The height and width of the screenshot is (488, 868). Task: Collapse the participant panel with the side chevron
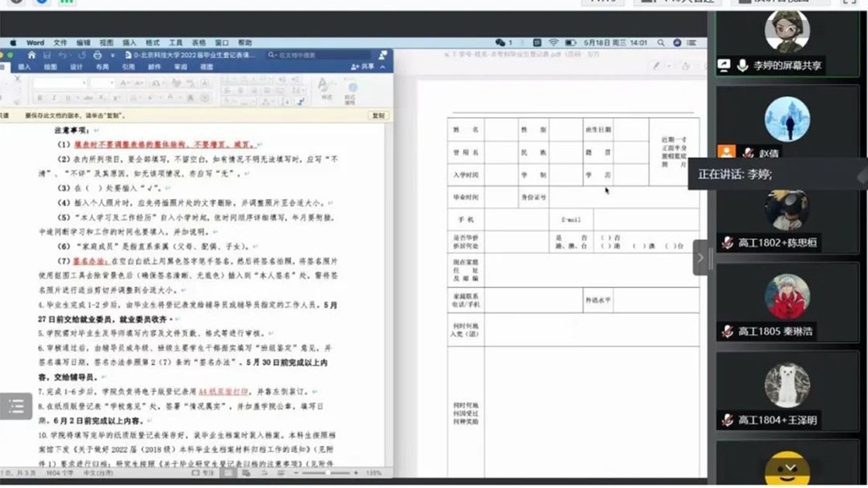coord(701,258)
